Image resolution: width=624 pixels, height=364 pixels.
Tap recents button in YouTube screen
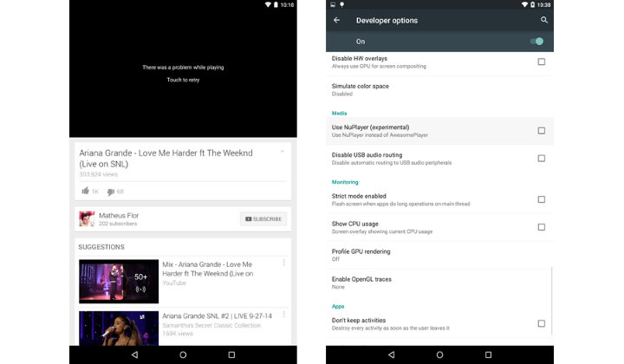click(231, 354)
